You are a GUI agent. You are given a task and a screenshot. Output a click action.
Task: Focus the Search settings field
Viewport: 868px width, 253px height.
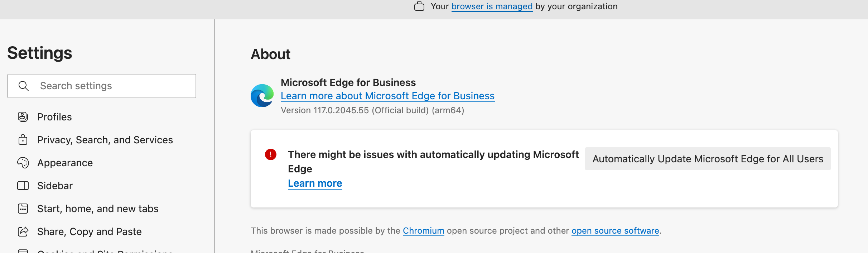[x=102, y=86]
